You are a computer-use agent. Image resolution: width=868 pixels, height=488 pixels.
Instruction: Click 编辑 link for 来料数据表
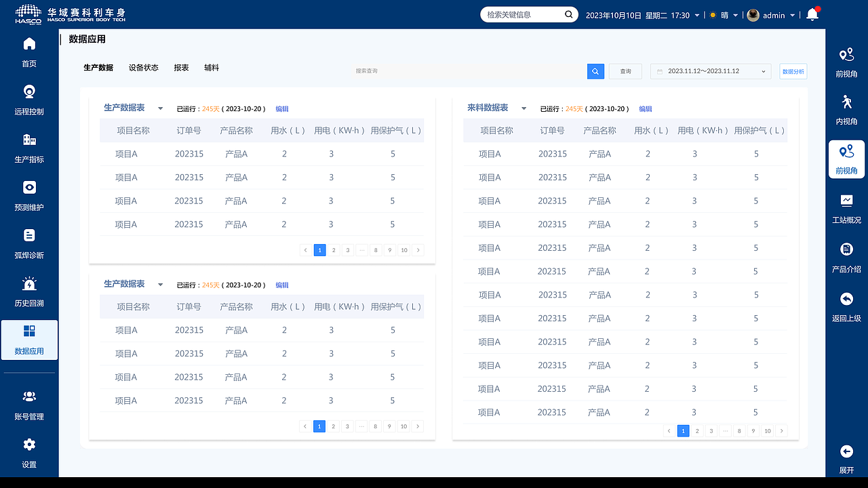(646, 109)
